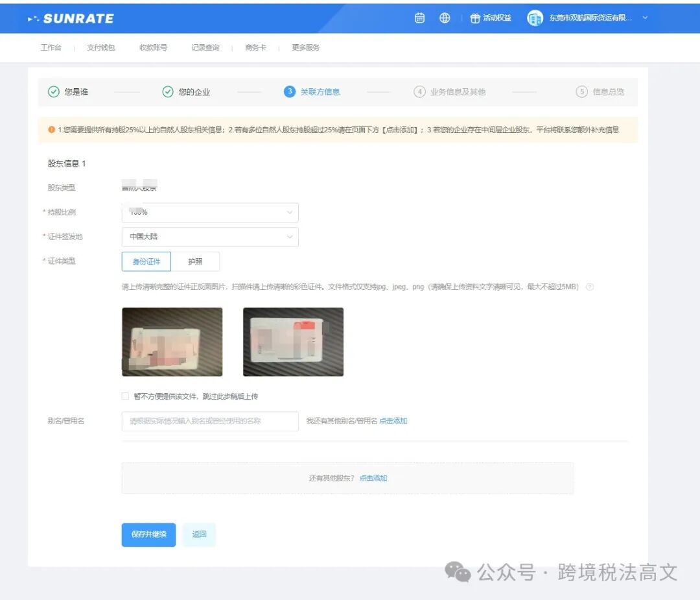The image size is (700, 600).
Task: Click the 别名/曾用名 input field
Action: point(209,420)
